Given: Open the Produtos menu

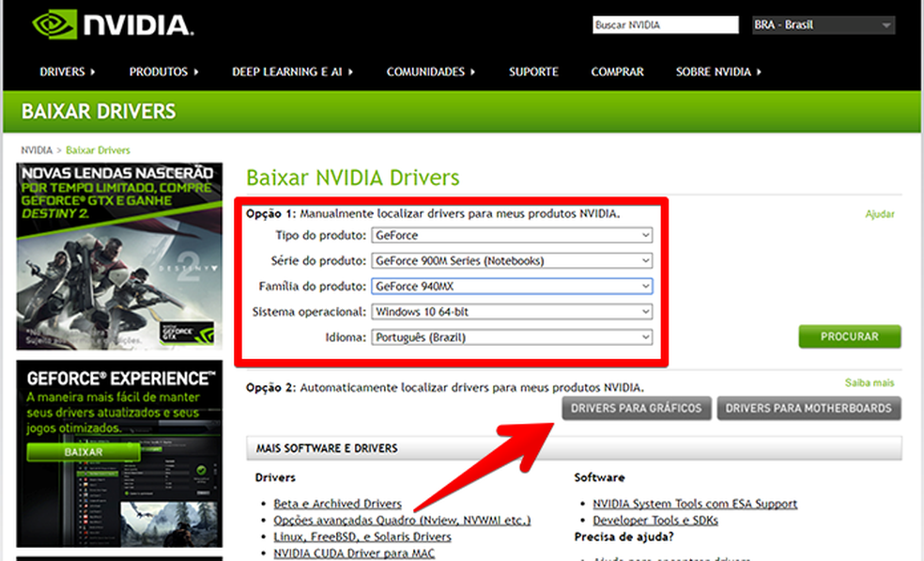Looking at the screenshot, I should (x=163, y=72).
